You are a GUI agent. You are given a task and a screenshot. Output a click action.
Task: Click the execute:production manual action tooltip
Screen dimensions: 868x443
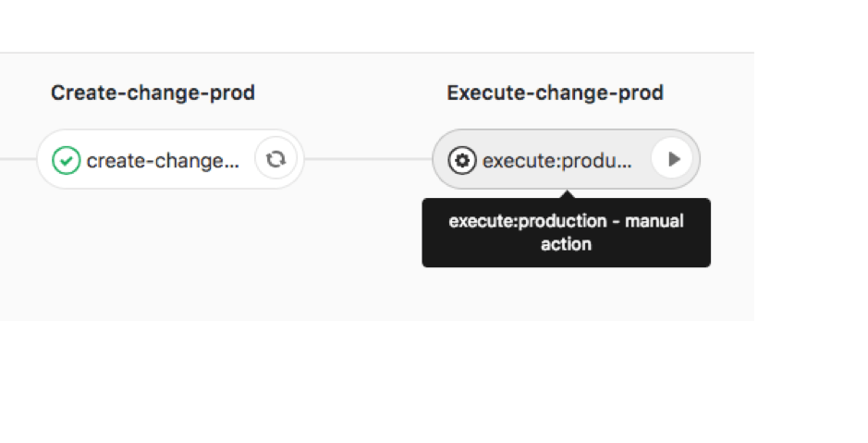pos(566,233)
